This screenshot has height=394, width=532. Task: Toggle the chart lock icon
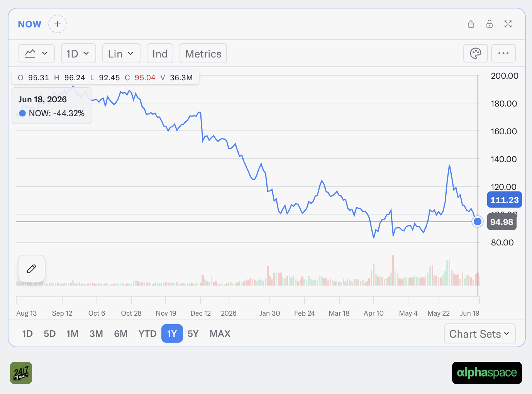point(490,24)
